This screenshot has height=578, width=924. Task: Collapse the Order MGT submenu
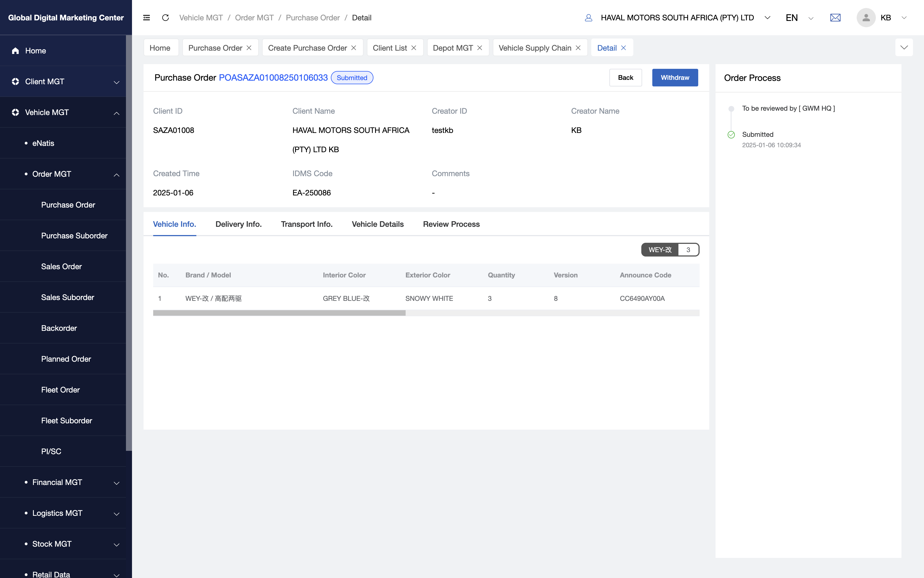coord(116,175)
